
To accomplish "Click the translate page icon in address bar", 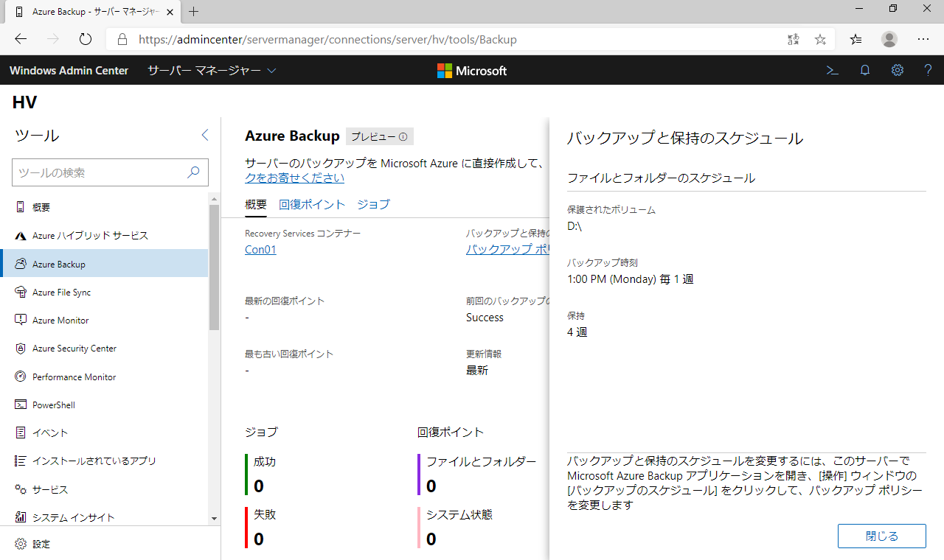I will pyautogui.click(x=794, y=40).
